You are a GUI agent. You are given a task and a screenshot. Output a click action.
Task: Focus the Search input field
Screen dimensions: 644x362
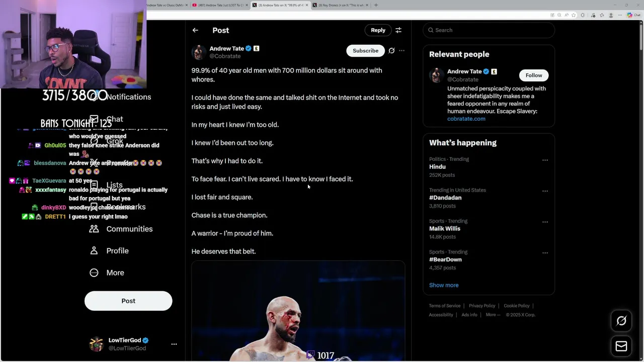[x=489, y=30]
